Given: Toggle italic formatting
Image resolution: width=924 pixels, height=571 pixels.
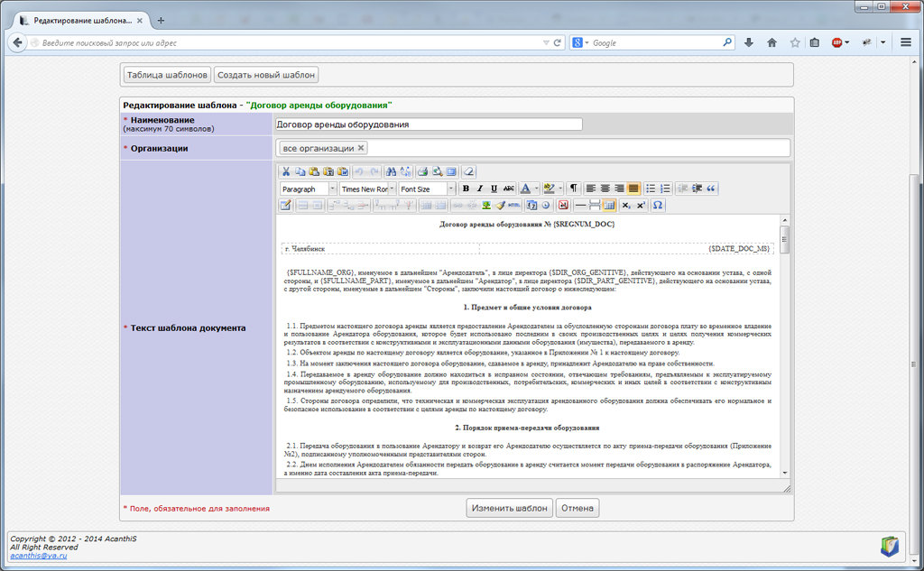Looking at the screenshot, I should [x=480, y=189].
